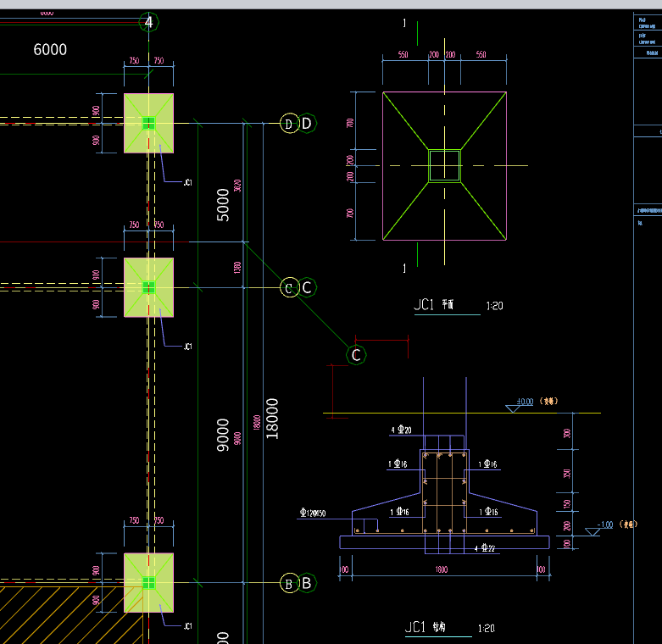Click the 4Φ20 rebar annotation
The image size is (662, 644).
(x=401, y=430)
